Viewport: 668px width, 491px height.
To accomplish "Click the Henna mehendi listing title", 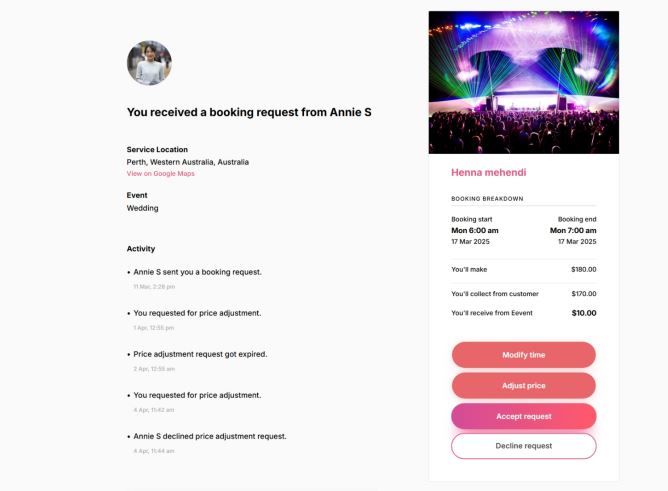I will click(x=489, y=172).
